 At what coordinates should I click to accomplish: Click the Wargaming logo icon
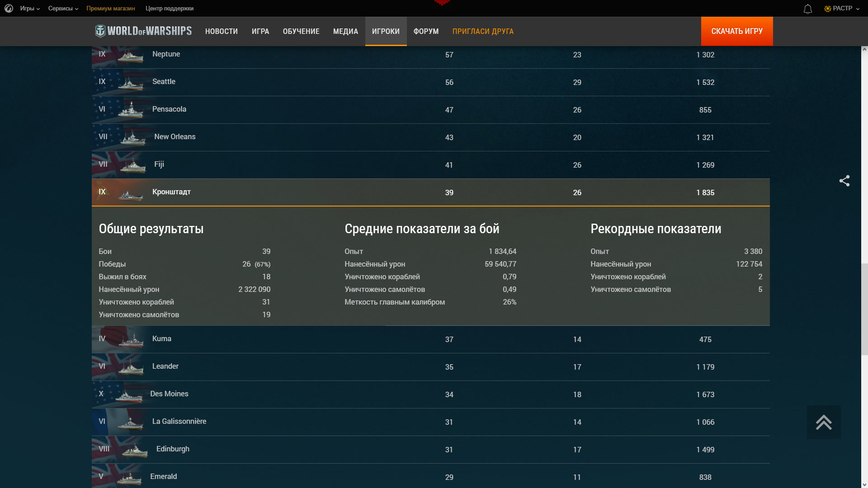pos(9,9)
